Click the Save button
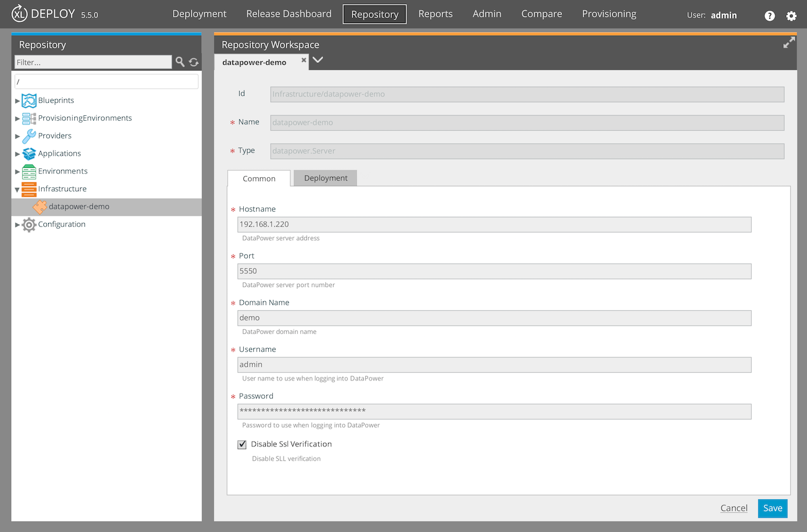Viewport: 807px width, 532px height. 773,508
